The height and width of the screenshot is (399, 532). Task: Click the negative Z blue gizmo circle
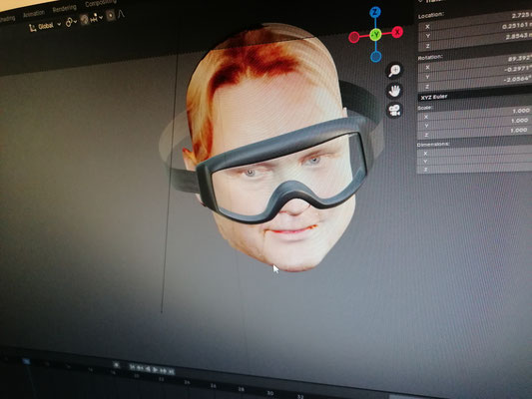tap(376, 56)
